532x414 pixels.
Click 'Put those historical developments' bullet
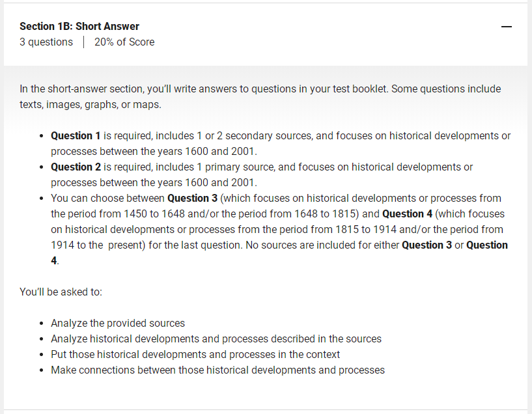click(195, 354)
